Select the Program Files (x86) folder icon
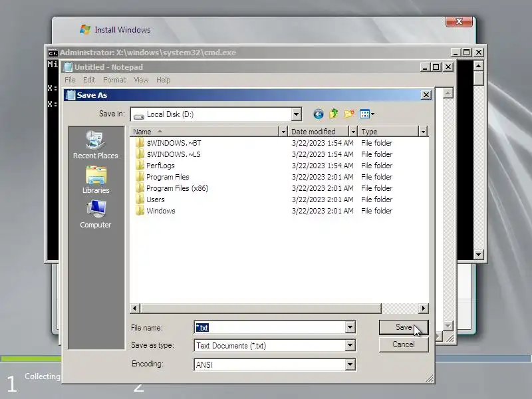532x399 pixels. coord(140,188)
